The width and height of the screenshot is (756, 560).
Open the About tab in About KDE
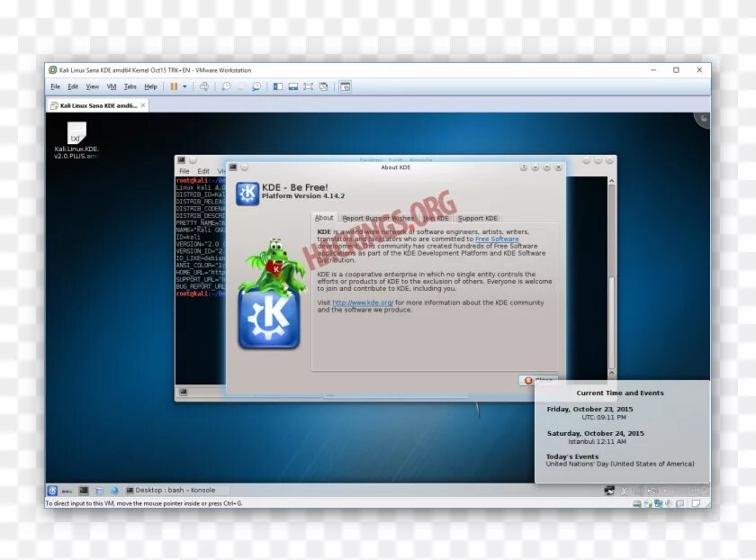click(324, 218)
